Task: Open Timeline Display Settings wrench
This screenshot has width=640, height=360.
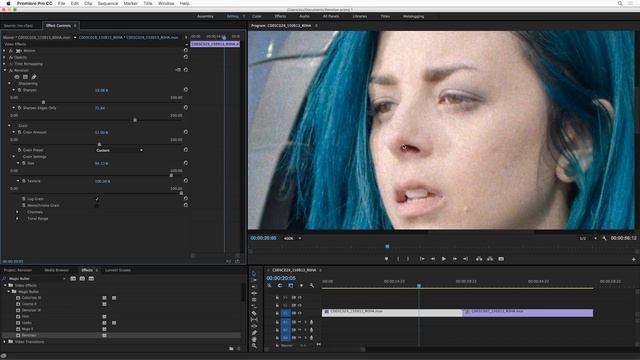Action: pos(312,286)
